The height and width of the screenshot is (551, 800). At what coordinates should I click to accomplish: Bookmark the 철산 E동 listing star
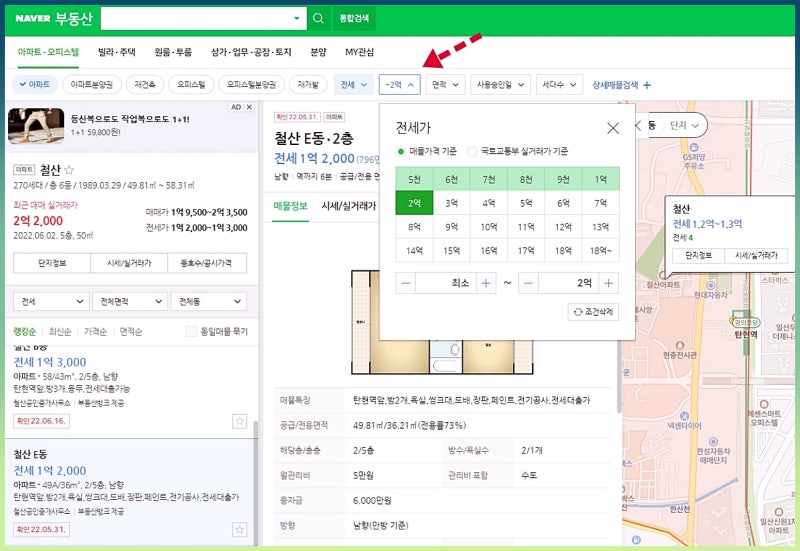click(239, 529)
